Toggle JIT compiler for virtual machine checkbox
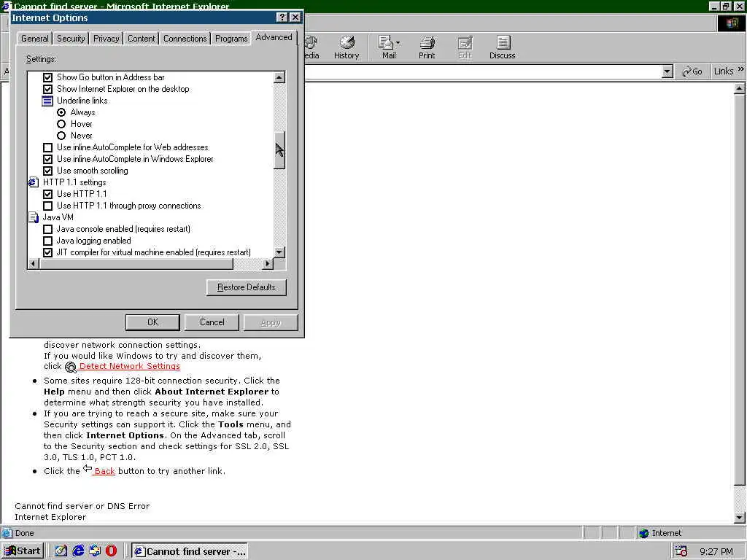The width and height of the screenshot is (747, 560). [47, 252]
